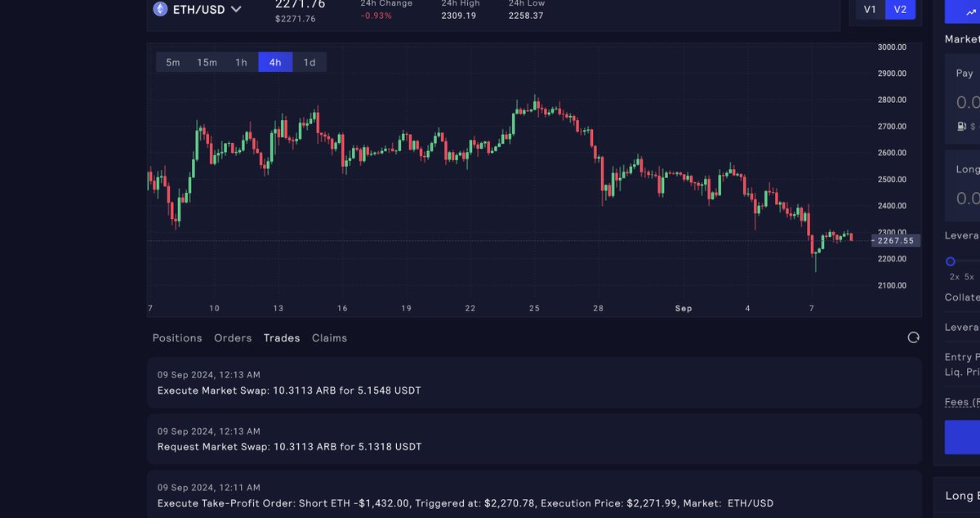Click the 2267.55 current price label
Screen dimensions: 980x518
(896, 241)
